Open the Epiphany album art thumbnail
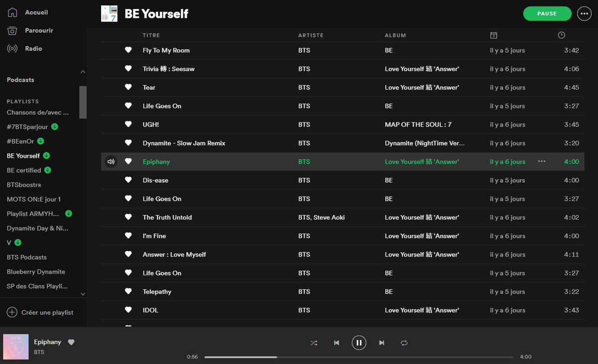 pos(16,347)
